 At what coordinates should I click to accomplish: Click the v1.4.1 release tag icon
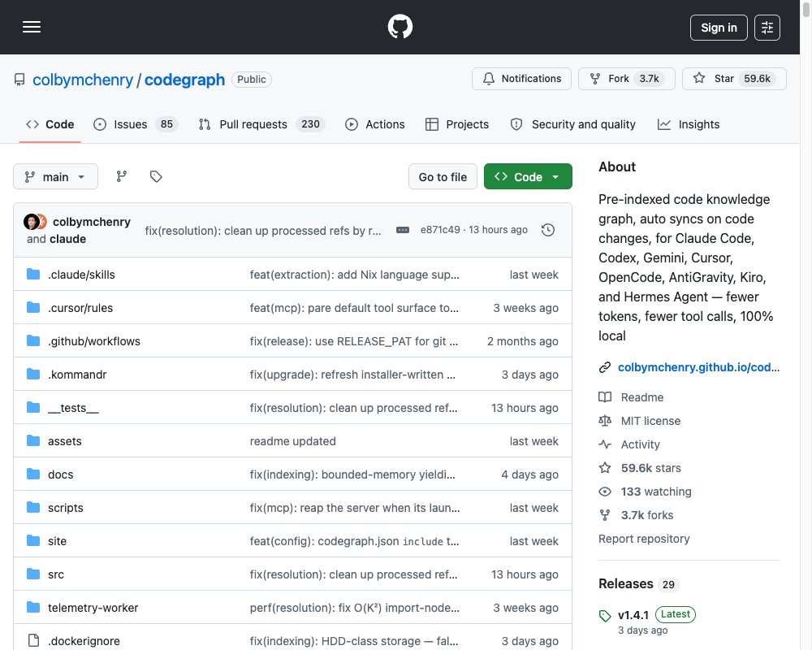[x=605, y=615]
